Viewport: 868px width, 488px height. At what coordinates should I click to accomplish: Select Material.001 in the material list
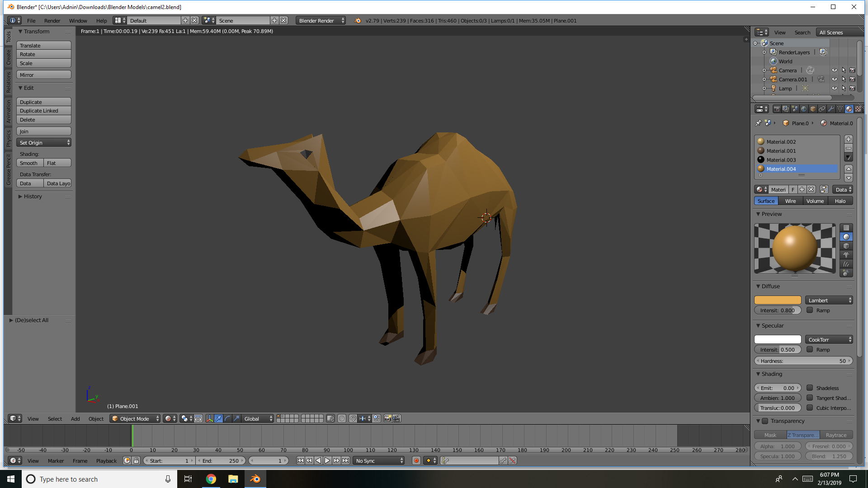tap(781, 151)
